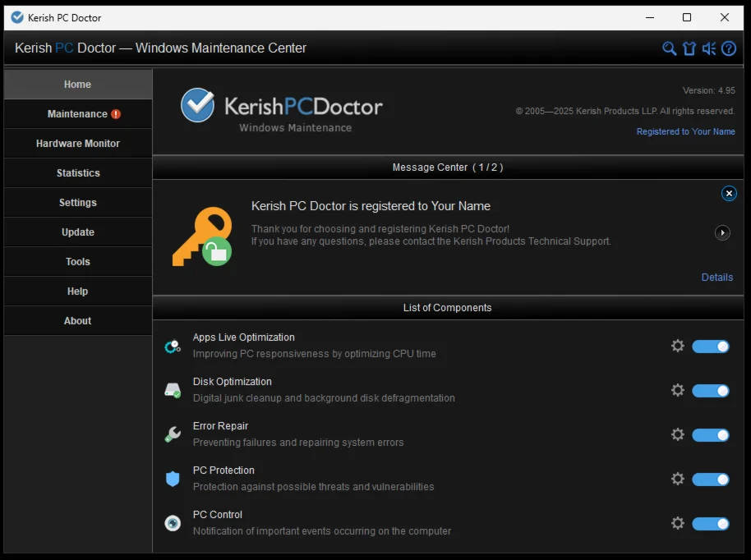This screenshot has height=560, width=751.
Task: Click the Registered to Your Name link
Action: pos(685,131)
